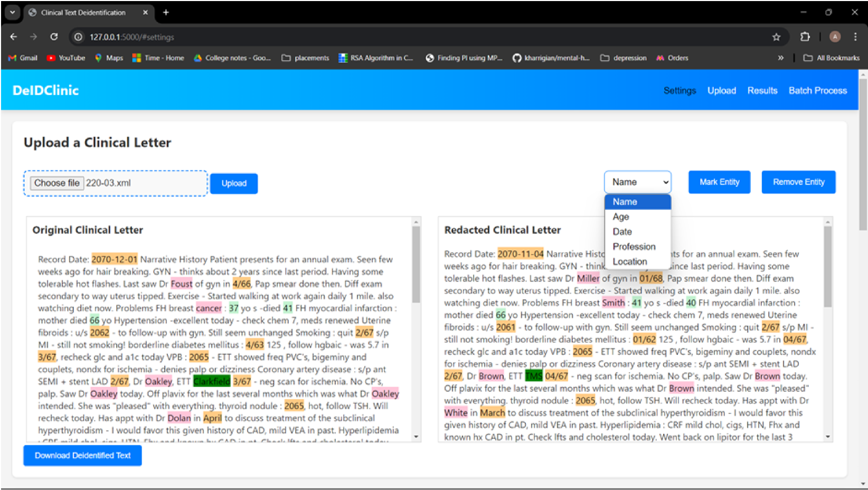The height and width of the screenshot is (490, 868).
Task: Click the Mark Entity button
Action: [x=719, y=182]
